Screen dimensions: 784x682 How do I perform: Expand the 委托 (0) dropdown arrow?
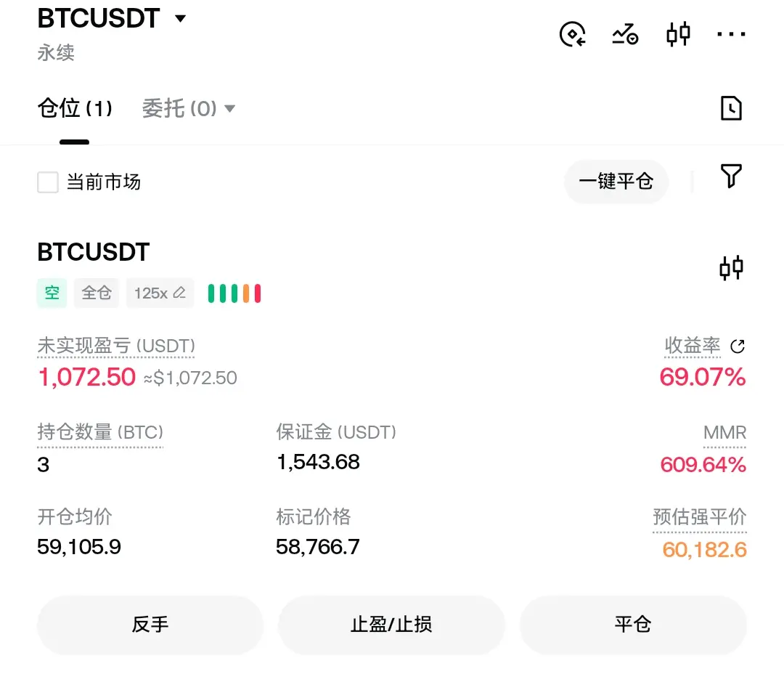point(229,108)
